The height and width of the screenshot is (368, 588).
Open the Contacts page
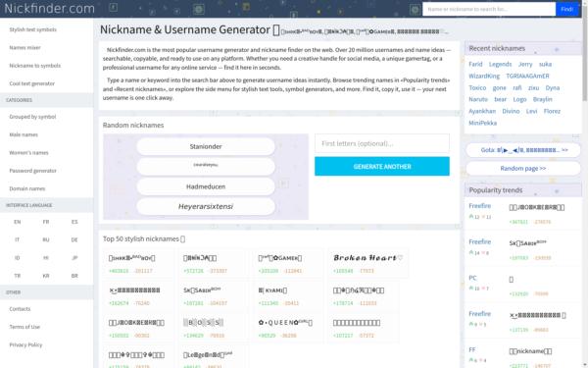pyautogui.click(x=20, y=309)
